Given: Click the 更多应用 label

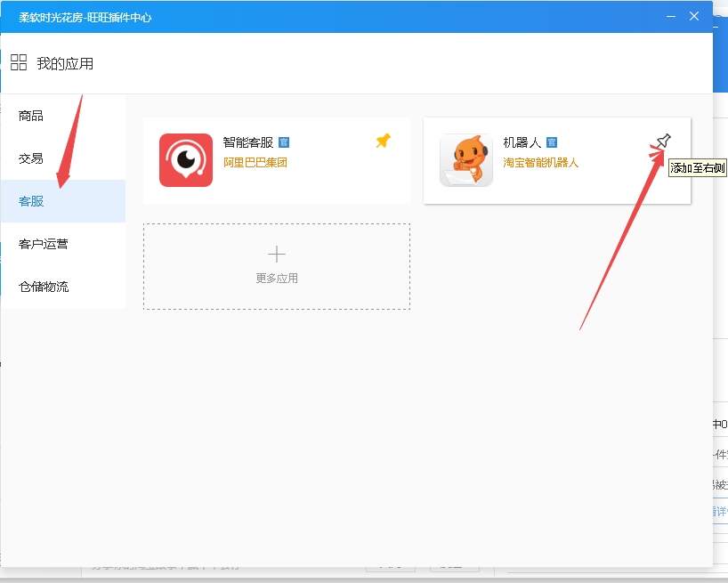Looking at the screenshot, I should point(277,279).
